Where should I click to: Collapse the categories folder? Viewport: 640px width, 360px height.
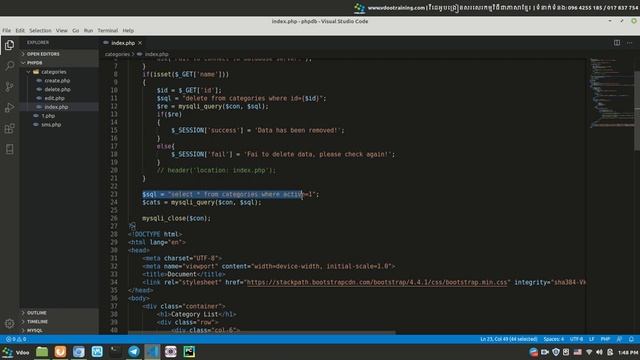[x=59, y=72]
